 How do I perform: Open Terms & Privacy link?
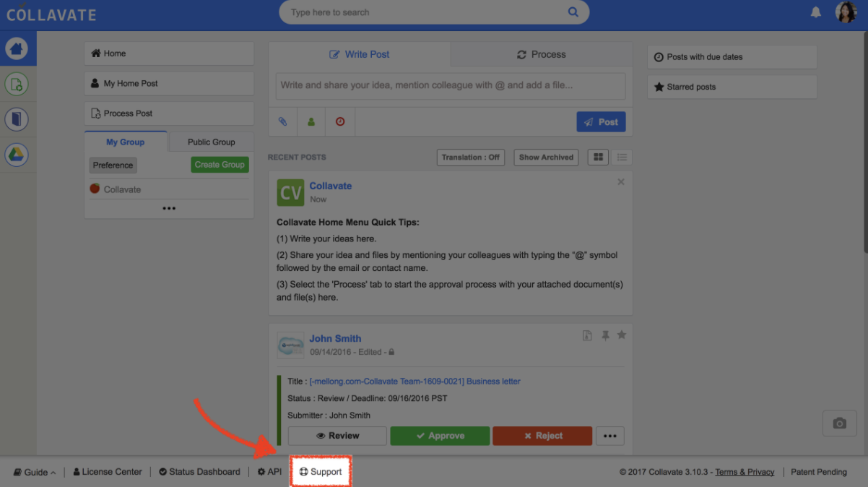point(745,472)
